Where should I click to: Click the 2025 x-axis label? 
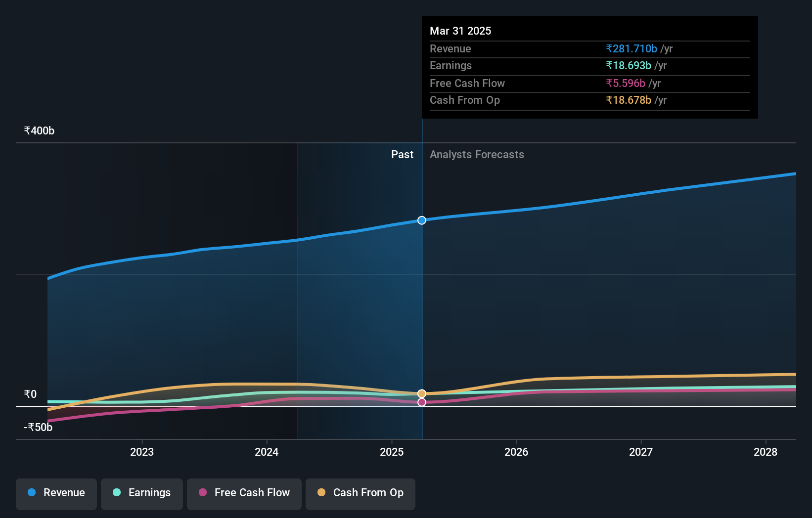pos(392,452)
